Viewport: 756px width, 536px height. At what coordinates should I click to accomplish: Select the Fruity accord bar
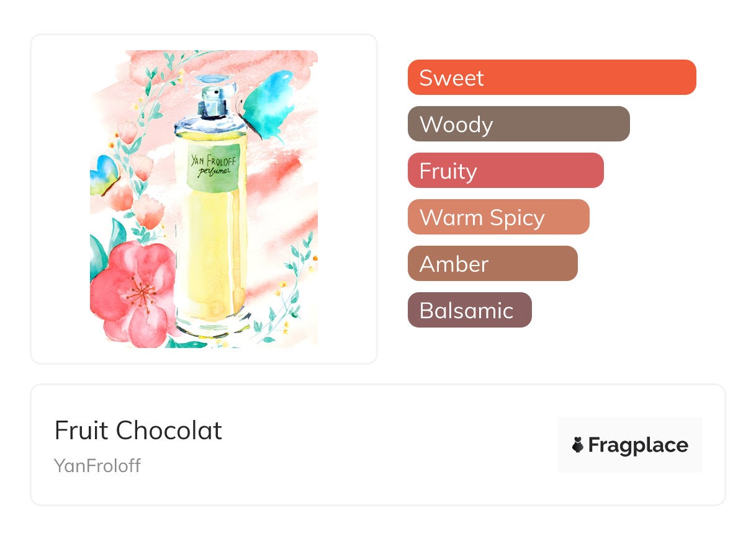click(x=505, y=171)
